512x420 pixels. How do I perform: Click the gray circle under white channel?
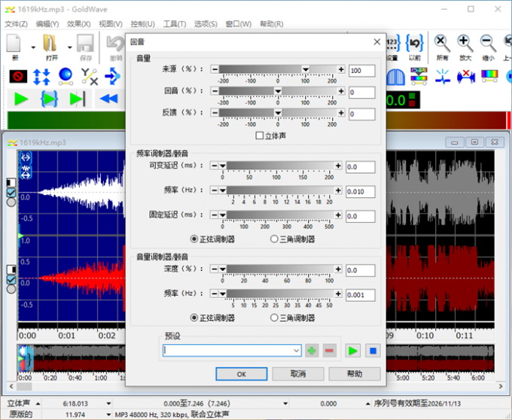[x=11, y=202]
